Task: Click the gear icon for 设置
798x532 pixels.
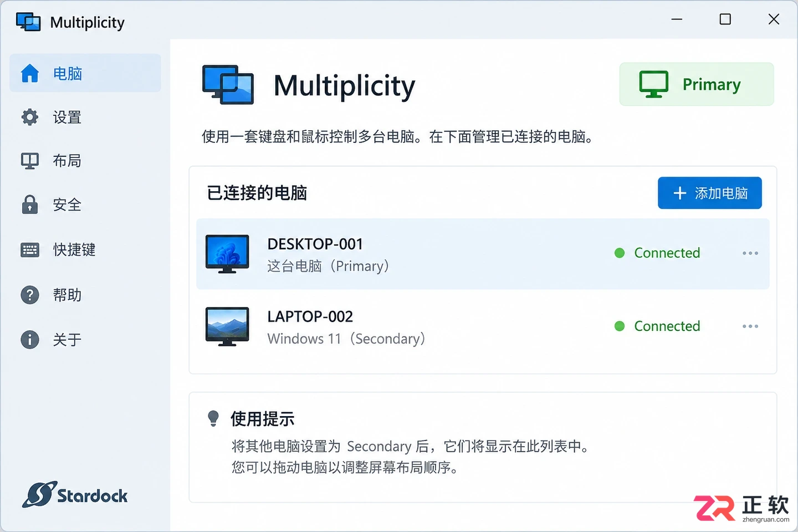Action: [x=30, y=117]
